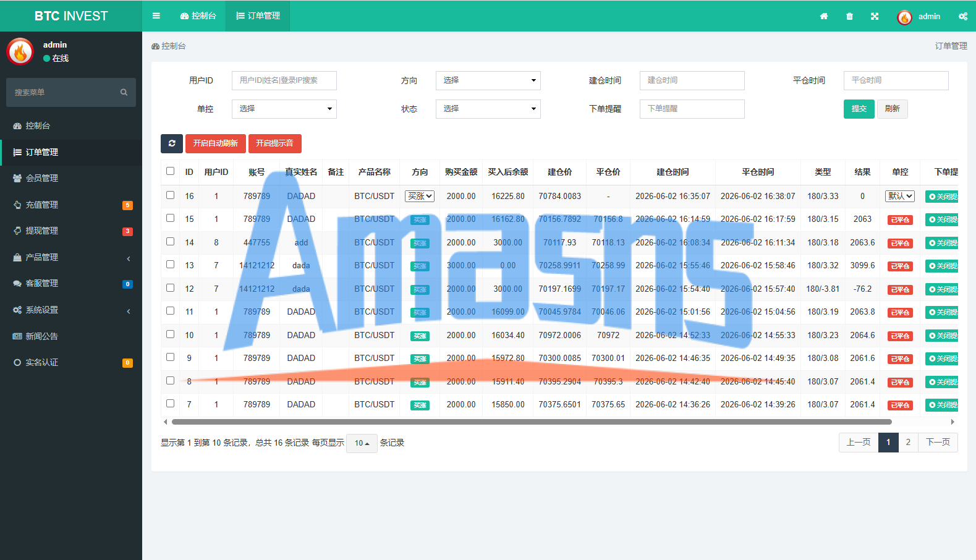Click the dark refresh icon button above table
The image size is (976, 560).
tap(172, 143)
